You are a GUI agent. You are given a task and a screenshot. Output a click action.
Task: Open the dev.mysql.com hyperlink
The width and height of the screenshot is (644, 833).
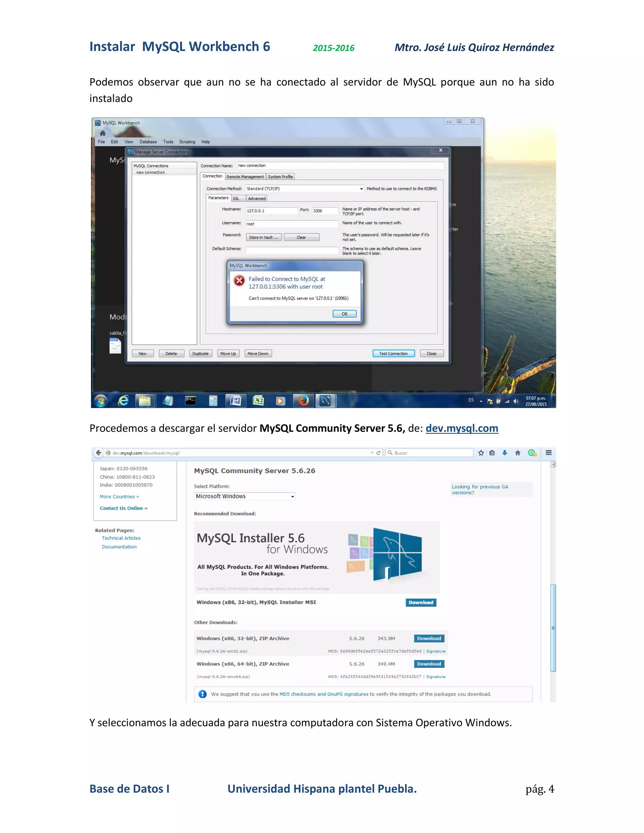[462, 428]
